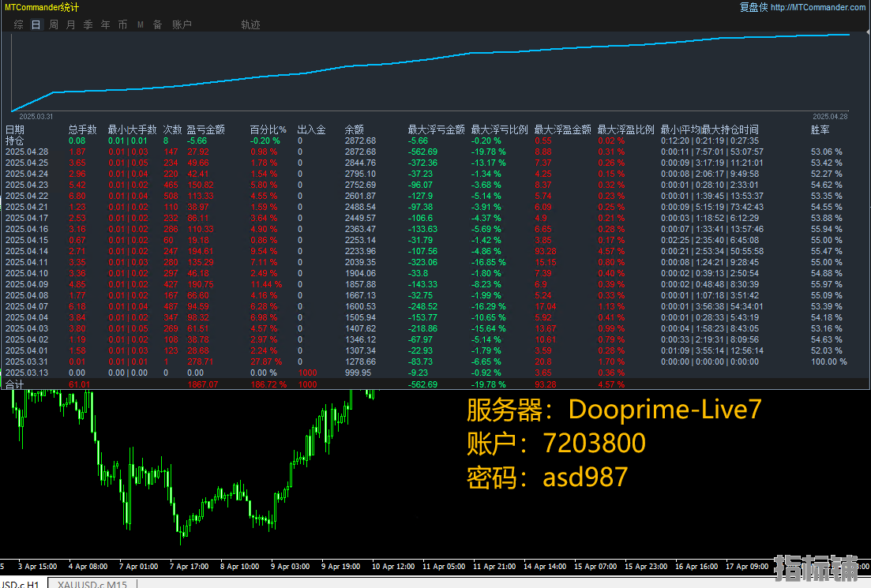Click the 2025.03.31 chart start date
Image resolution: width=871 pixels, height=588 pixels.
(x=36, y=117)
